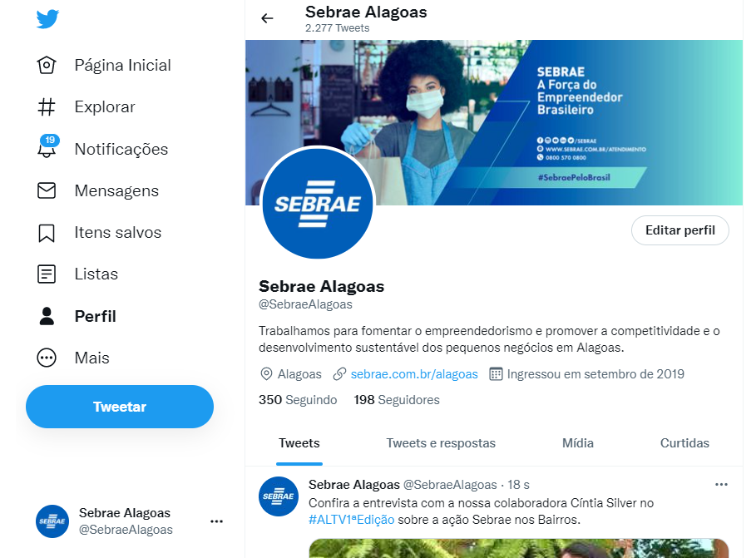Go back using the arrow icon
Image resolution: width=756 pixels, height=558 pixels.
point(267,18)
